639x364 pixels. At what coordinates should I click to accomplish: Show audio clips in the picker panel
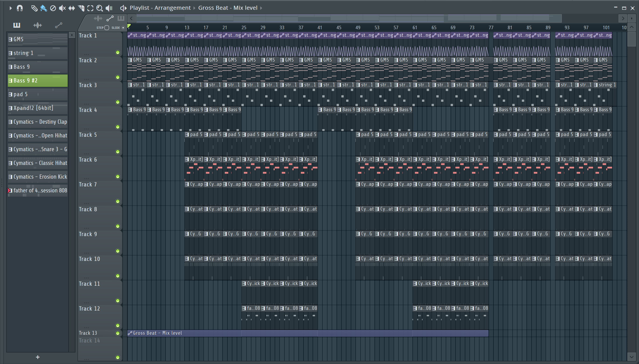point(37,25)
